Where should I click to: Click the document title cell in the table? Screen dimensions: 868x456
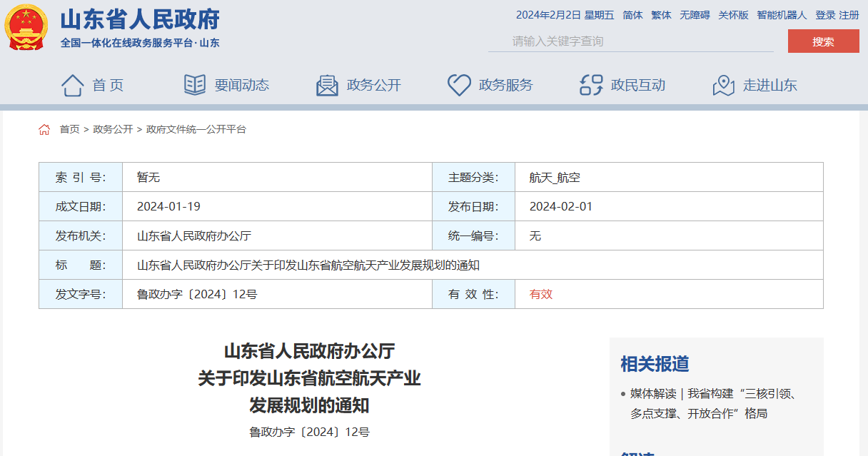coord(473,265)
